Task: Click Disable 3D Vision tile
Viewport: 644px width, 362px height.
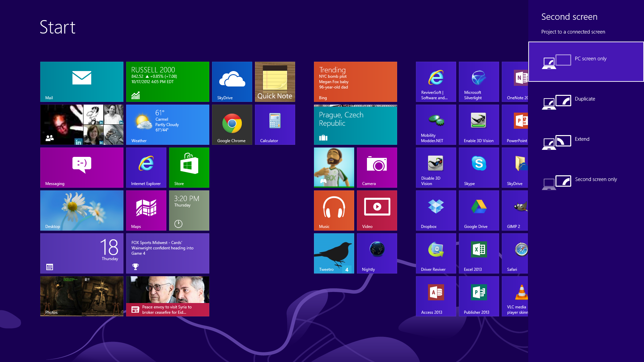Action: tap(436, 168)
